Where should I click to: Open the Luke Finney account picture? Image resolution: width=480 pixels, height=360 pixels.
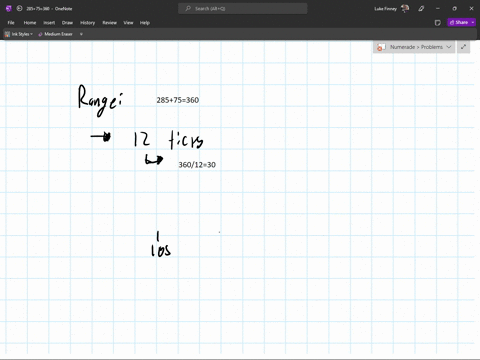[405, 9]
